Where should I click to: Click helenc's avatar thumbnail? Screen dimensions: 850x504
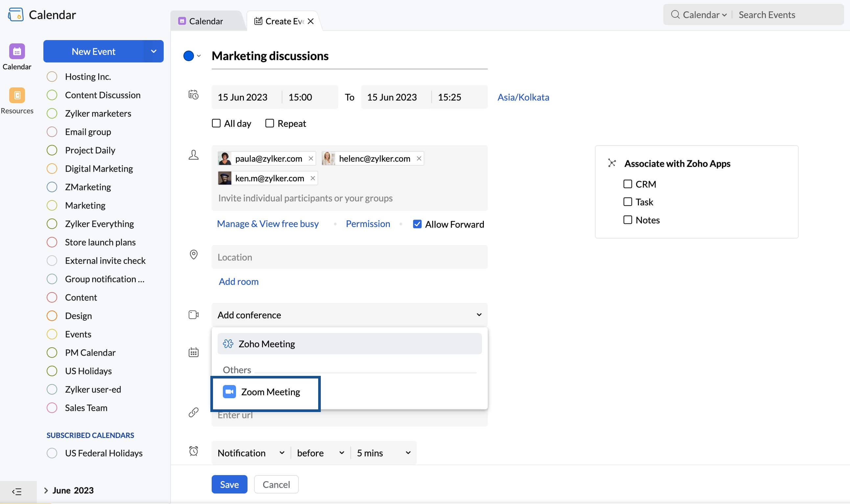(328, 159)
